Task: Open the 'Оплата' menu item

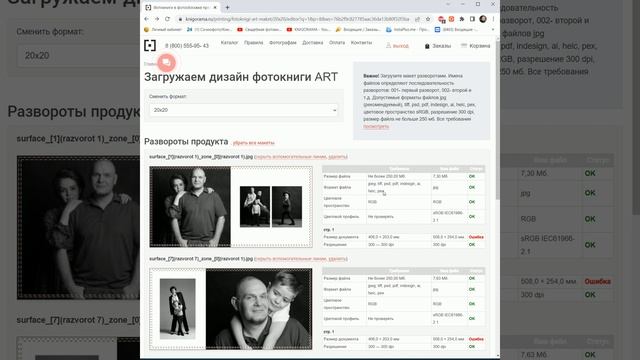Action: pyautogui.click(x=337, y=42)
